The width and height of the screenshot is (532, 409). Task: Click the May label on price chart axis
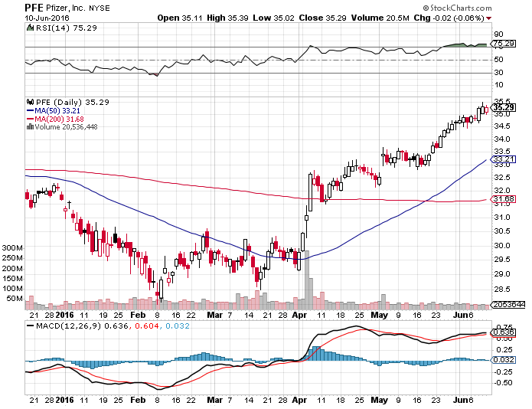(380, 315)
